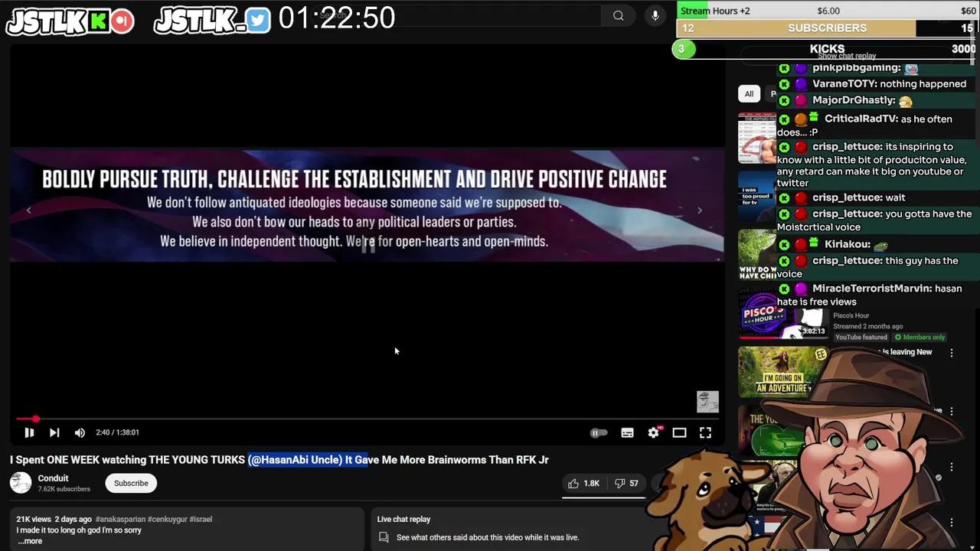The width and height of the screenshot is (980, 551).
Task: Click the Live chat replay heading
Action: (x=403, y=520)
